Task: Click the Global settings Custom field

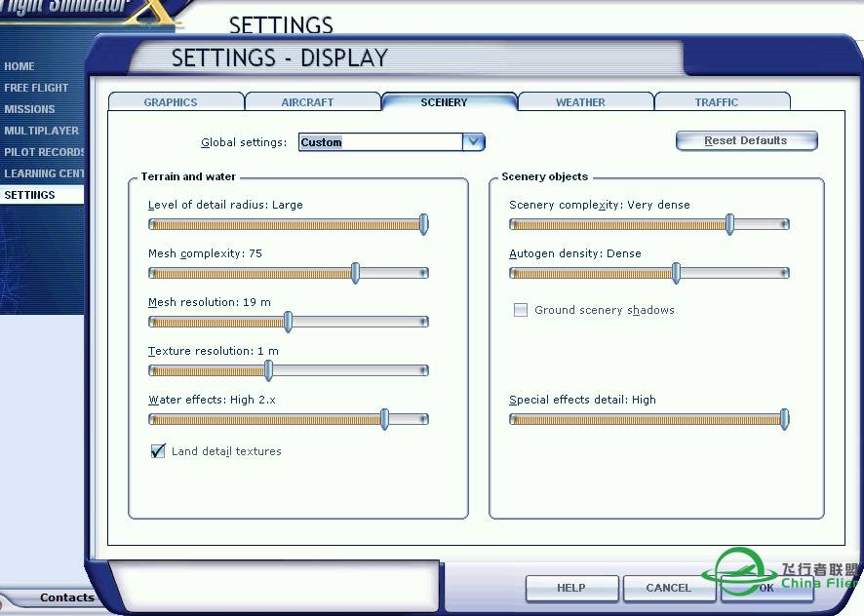Action: [380, 142]
